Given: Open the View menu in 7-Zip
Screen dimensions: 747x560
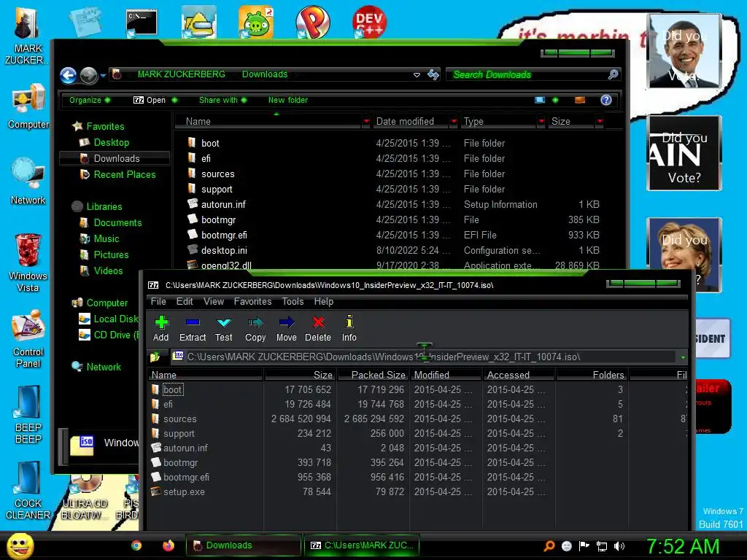Looking at the screenshot, I should coord(214,301).
